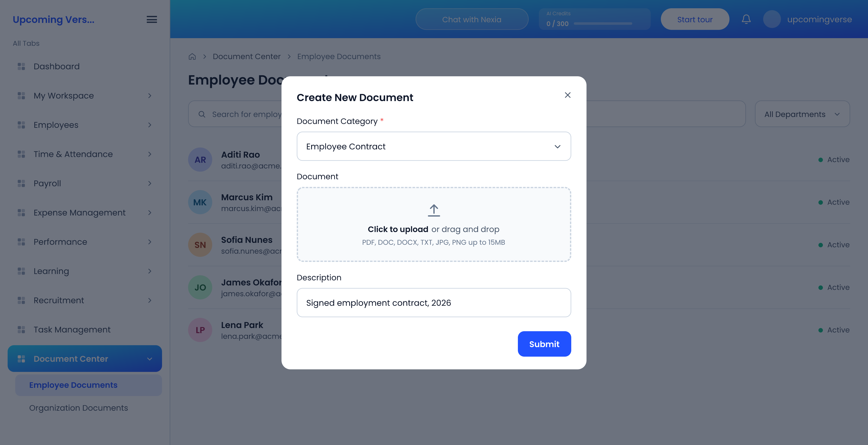The image size is (868, 445).
Task: Open the notifications bell
Action: [x=746, y=19]
